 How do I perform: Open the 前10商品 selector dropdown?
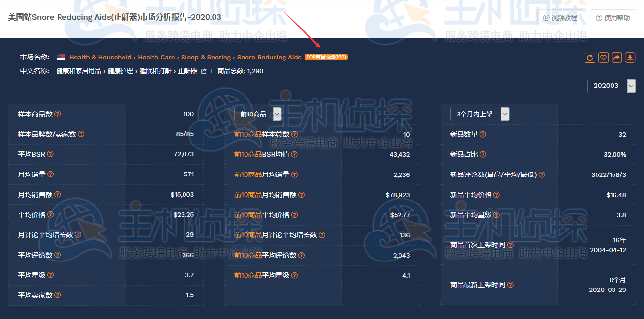[x=276, y=114]
